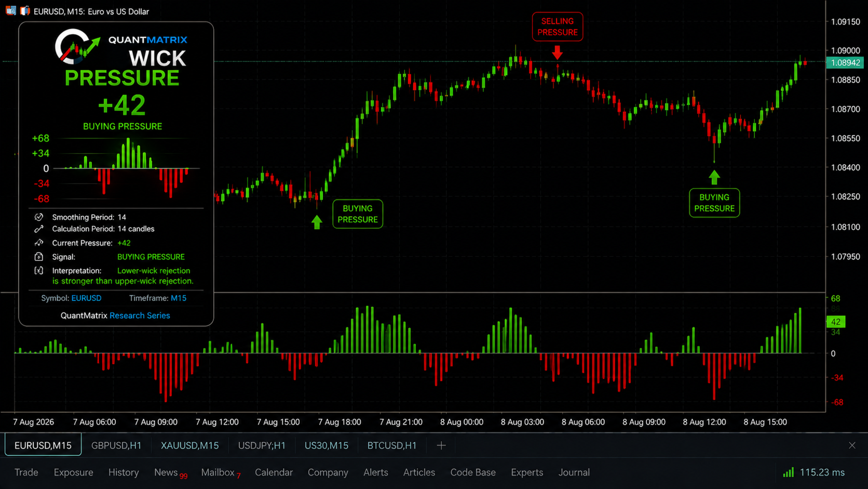Add a new chart tab with plus
The width and height of the screenshot is (868, 489).
(441, 445)
